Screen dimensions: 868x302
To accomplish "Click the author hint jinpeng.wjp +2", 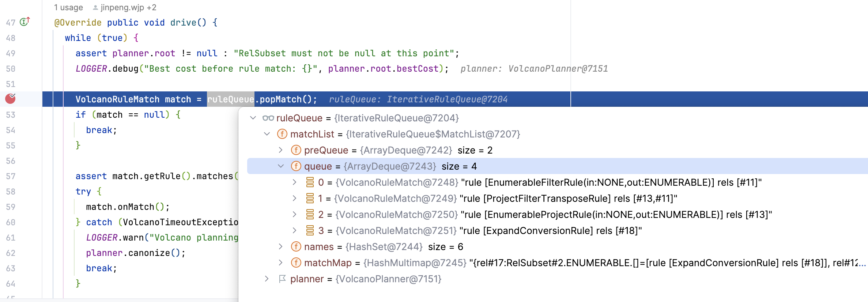I will pos(128,7).
